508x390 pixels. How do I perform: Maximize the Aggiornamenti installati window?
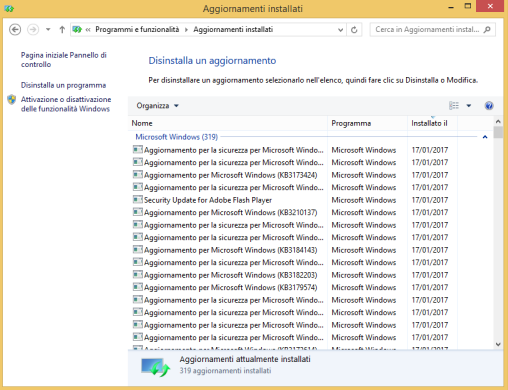click(468, 6)
